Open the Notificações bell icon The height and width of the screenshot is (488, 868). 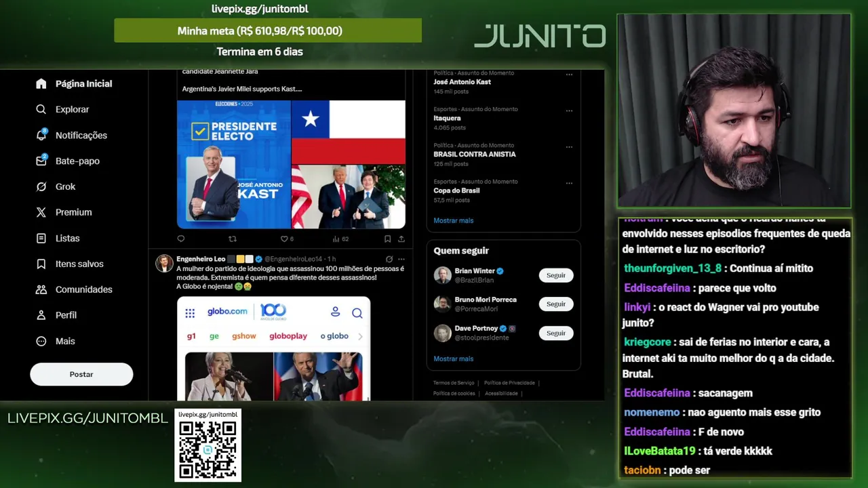point(41,135)
